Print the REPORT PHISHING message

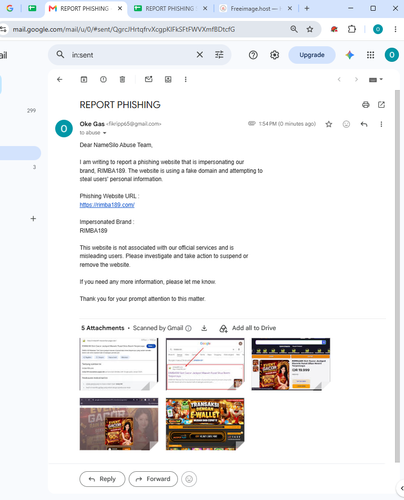(x=366, y=105)
